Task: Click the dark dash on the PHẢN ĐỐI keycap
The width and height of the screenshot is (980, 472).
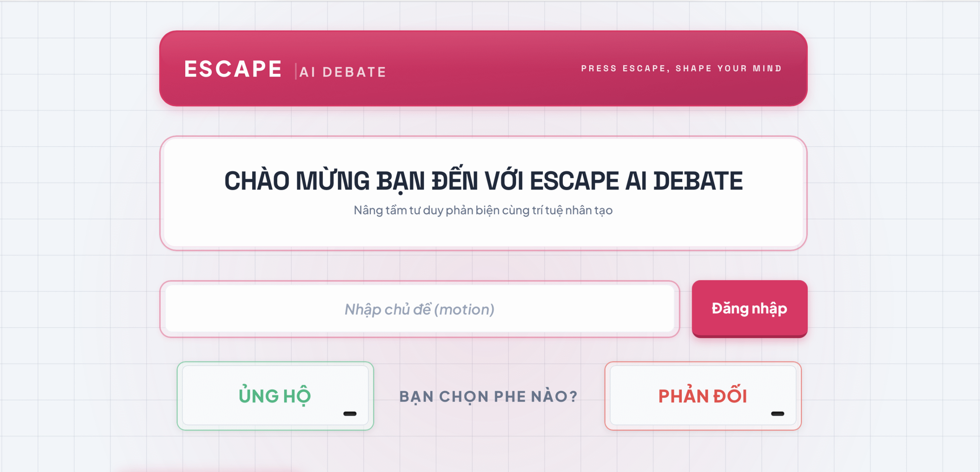Action: 777,413
